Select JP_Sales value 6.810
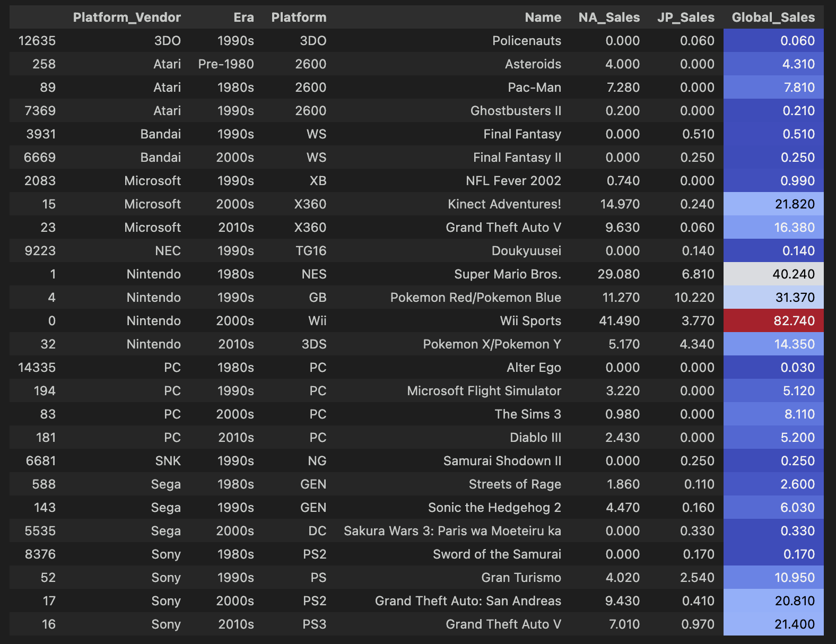Viewport: 836px width, 644px height. pyautogui.click(x=697, y=274)
